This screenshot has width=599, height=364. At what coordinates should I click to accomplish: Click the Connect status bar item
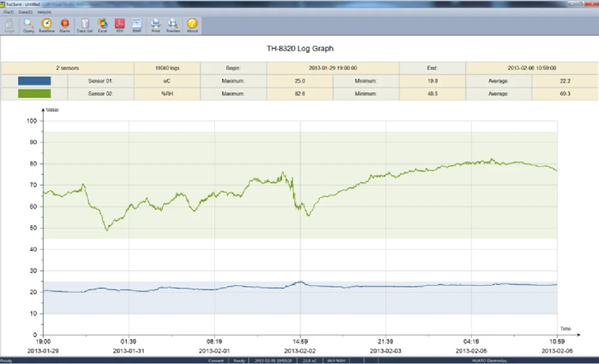pyautogui.click(x=216, y=361)
